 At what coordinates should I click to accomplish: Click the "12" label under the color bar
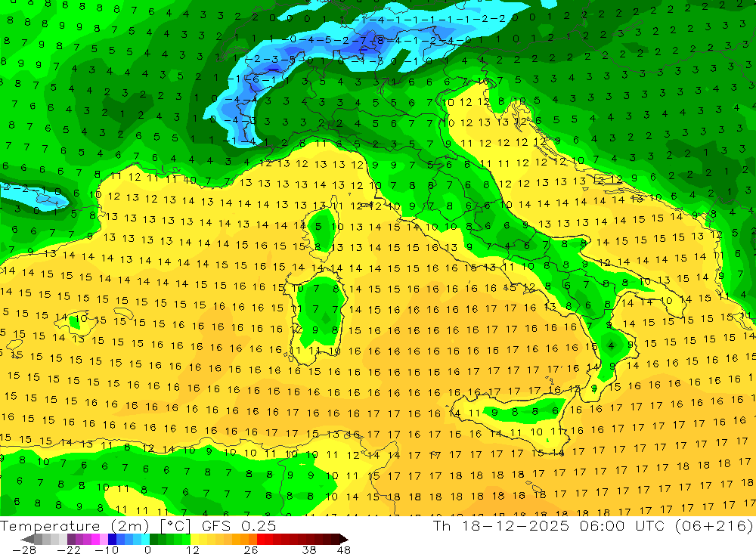pyautogui.click(x=193, y=549)
